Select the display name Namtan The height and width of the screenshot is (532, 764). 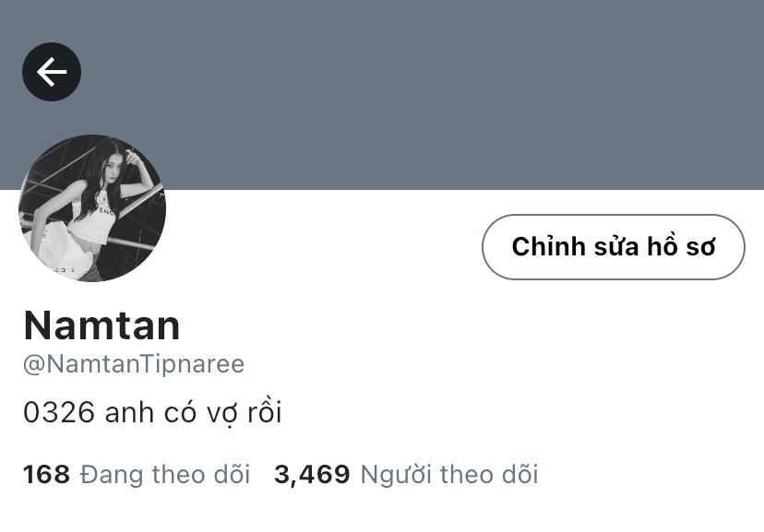point(101,325)
